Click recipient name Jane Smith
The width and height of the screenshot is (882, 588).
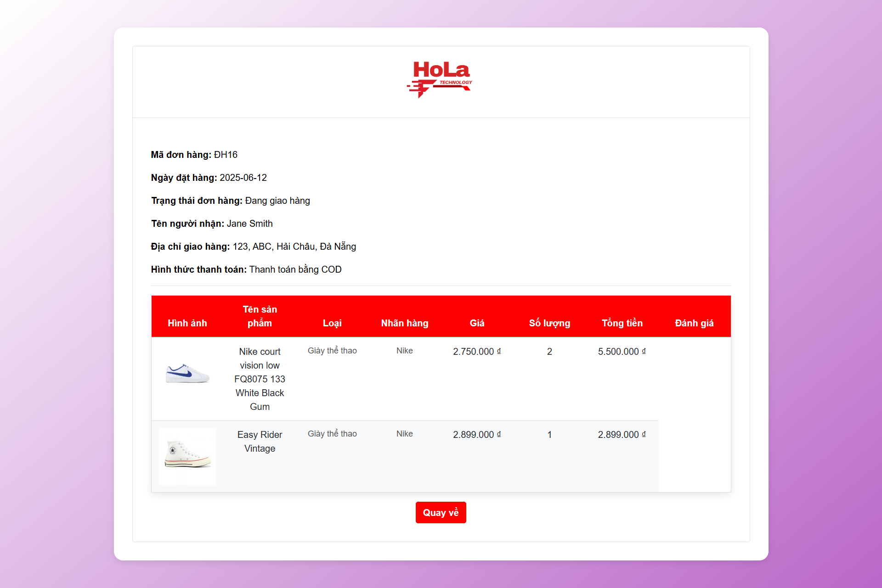(249, 224)
